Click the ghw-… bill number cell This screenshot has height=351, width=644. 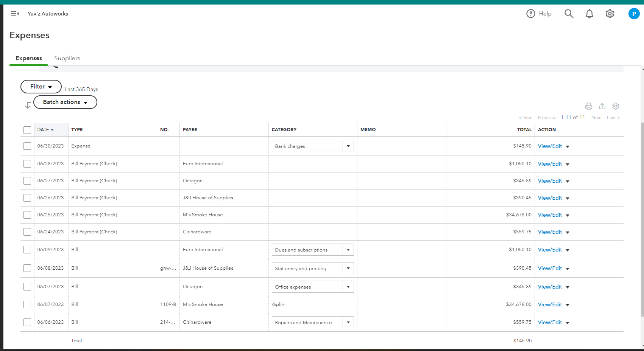tap(168, 268)
